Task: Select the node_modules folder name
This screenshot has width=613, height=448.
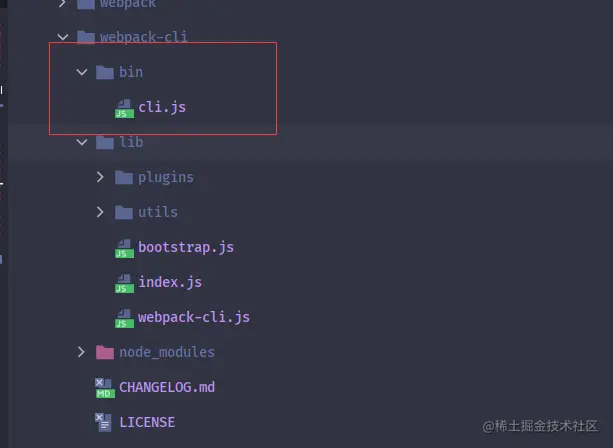Action: pyautogui.click(x=167, y=352)
